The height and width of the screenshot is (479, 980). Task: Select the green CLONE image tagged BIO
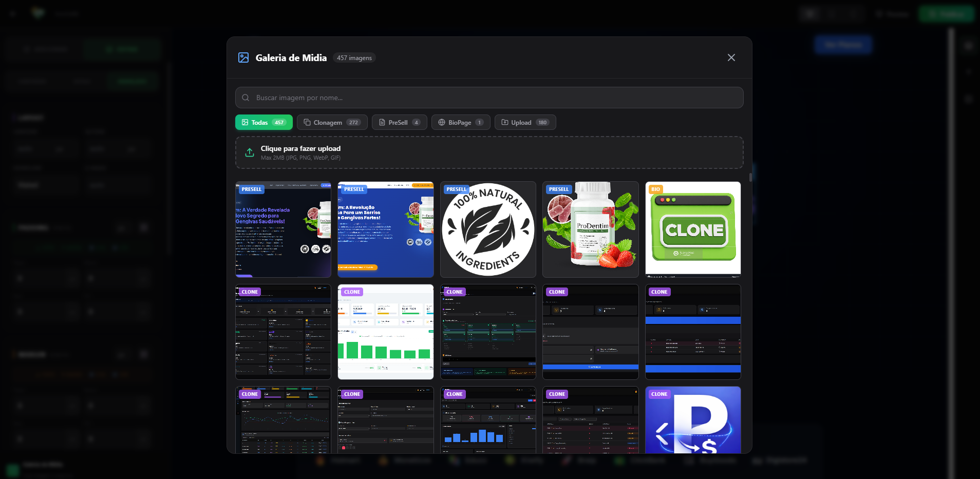click(693, 229)
